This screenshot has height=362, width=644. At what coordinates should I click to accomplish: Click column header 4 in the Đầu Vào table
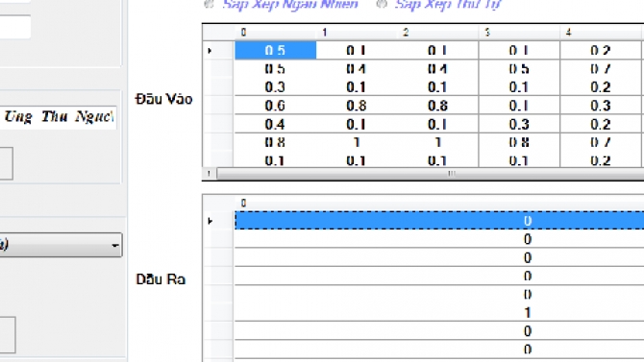[601, 33]
